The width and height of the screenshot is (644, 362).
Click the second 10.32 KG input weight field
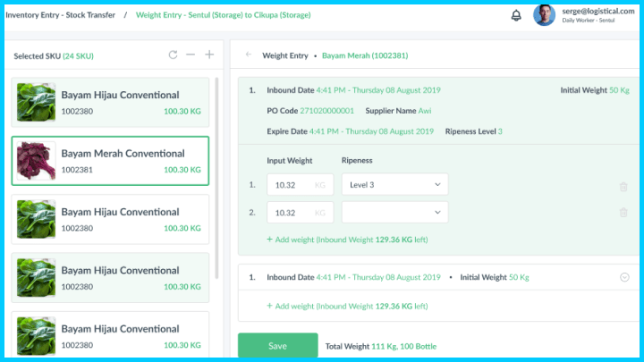coord(300,212)
